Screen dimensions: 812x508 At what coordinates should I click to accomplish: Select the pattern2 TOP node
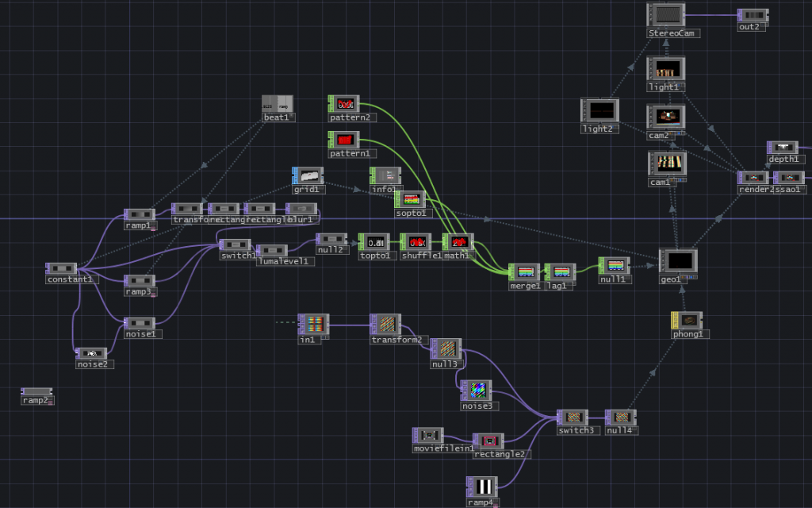(343, 103)
